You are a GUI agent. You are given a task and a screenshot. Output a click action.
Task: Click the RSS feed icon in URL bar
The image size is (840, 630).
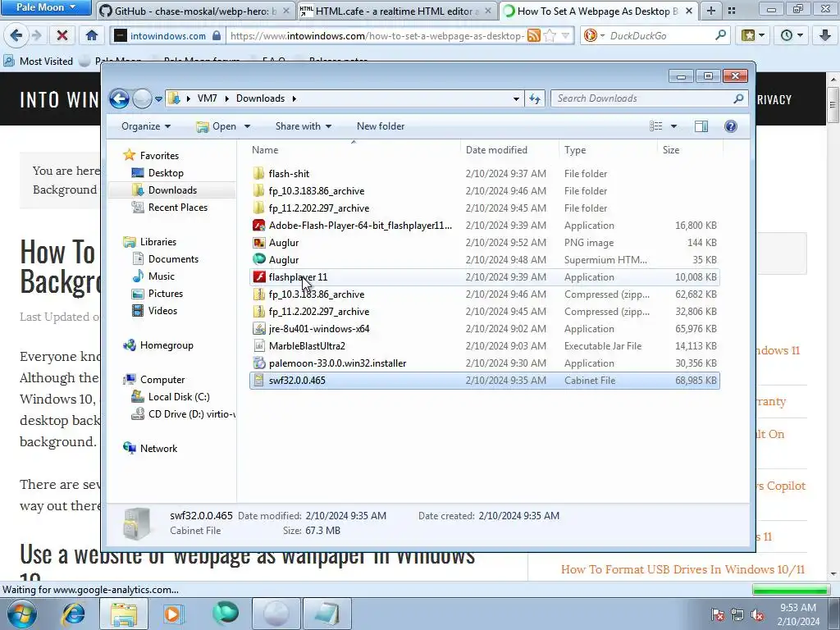coord(533,36)
